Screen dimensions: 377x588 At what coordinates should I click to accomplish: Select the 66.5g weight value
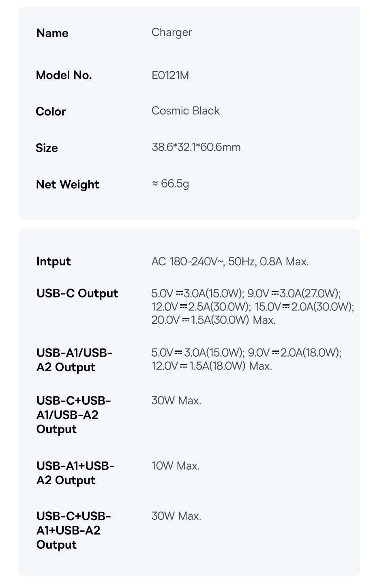(175, 184)
